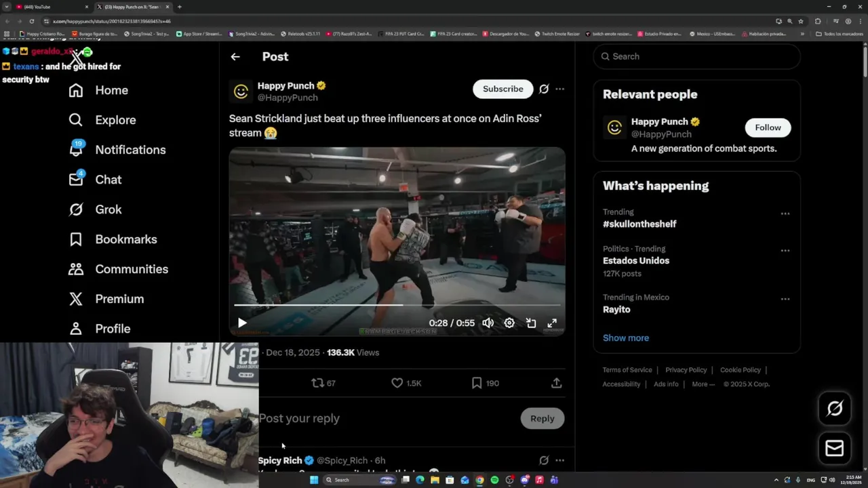Viewport: 868px width, 488px height.
Task: Toggle picture-in-picture for the video
Action: (x=531, y=323)
